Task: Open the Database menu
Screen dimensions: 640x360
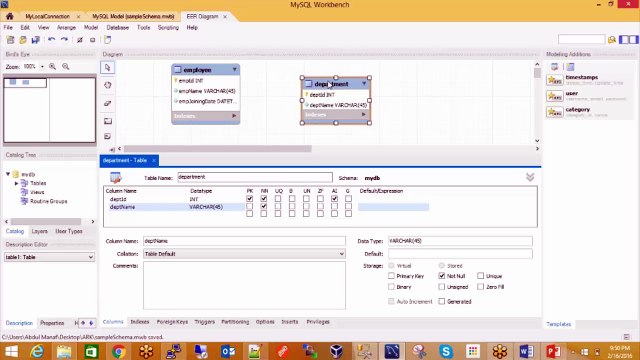Action: tap(118, 27)
